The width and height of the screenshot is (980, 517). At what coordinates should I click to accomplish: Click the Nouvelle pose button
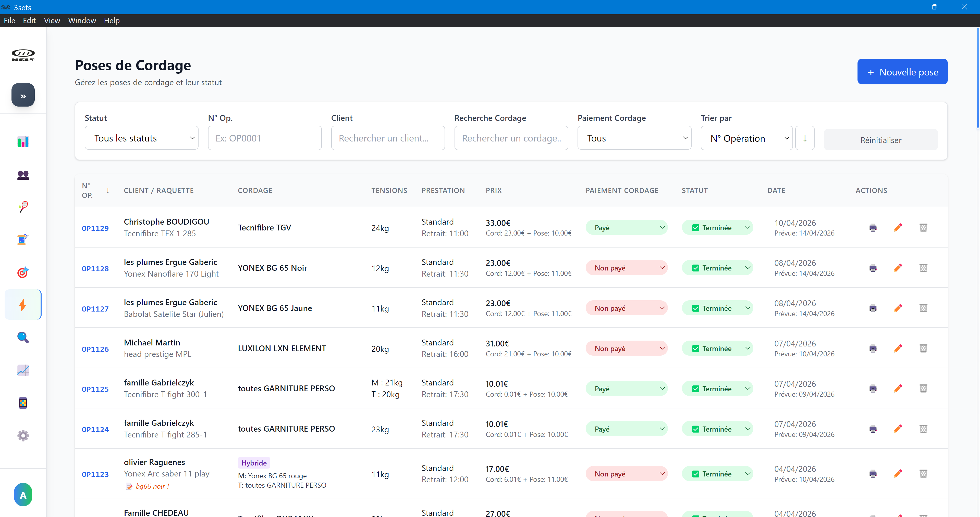(902, 72)
